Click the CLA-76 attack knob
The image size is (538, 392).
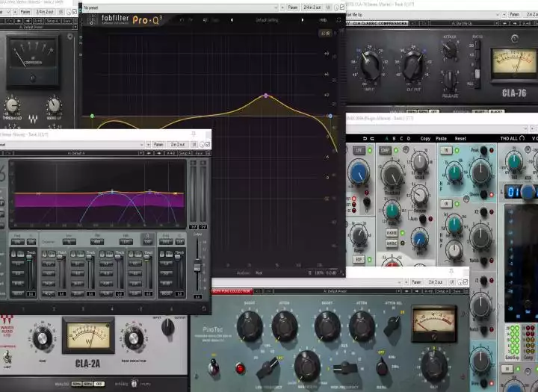click(450, 49)
